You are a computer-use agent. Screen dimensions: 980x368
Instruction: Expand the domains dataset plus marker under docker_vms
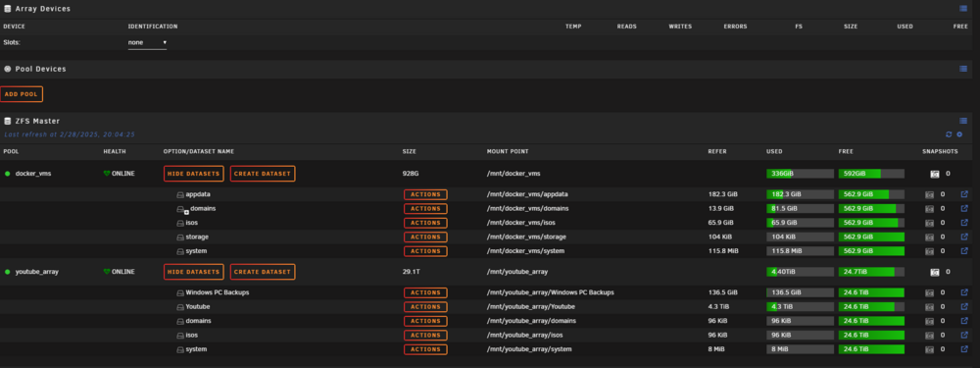pyautogui.click(x=186, y=212)
